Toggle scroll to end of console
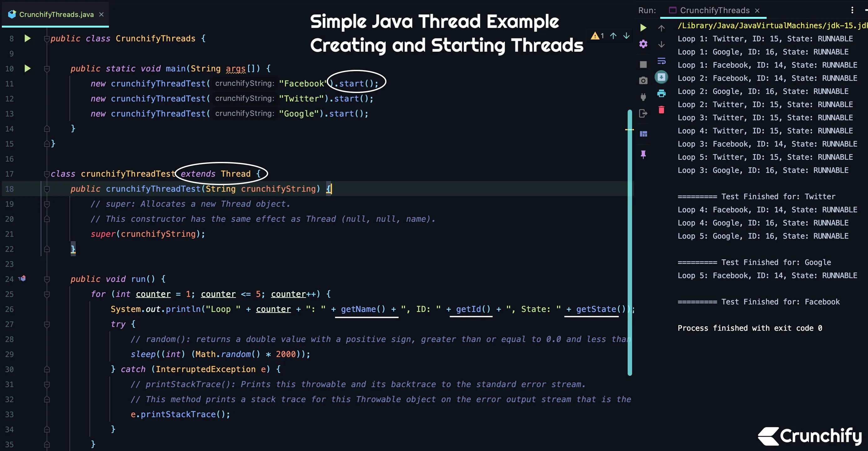Viewport: 868px width, 451px height. 661,77
